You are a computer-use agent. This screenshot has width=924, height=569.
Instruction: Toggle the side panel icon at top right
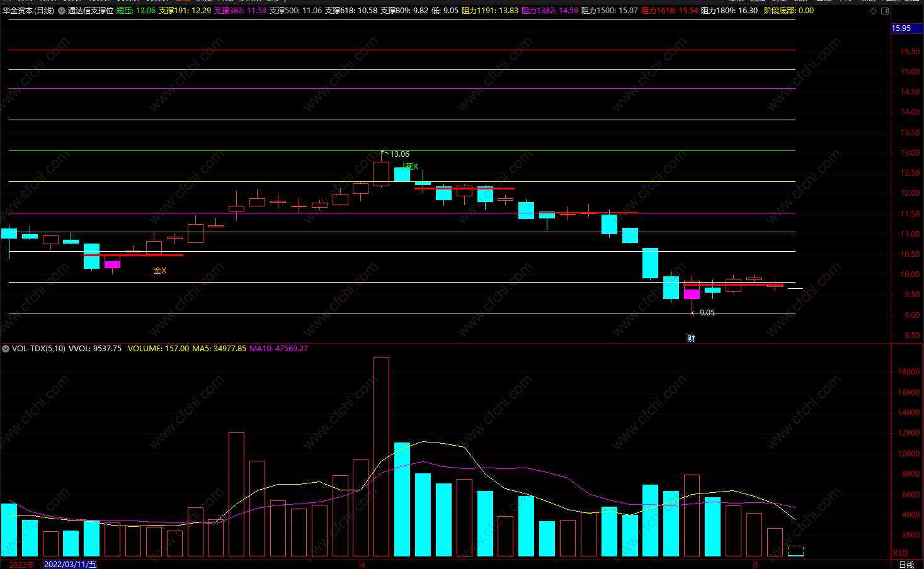885,11
